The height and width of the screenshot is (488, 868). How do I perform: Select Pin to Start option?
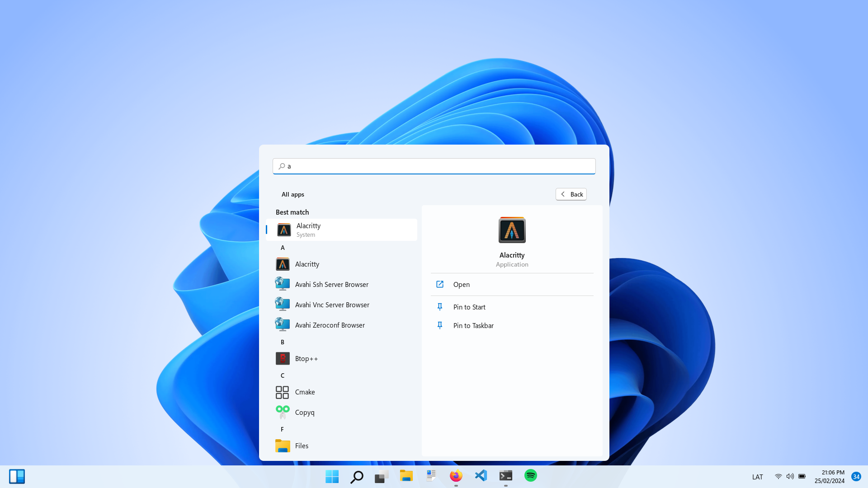coord(469,307)
